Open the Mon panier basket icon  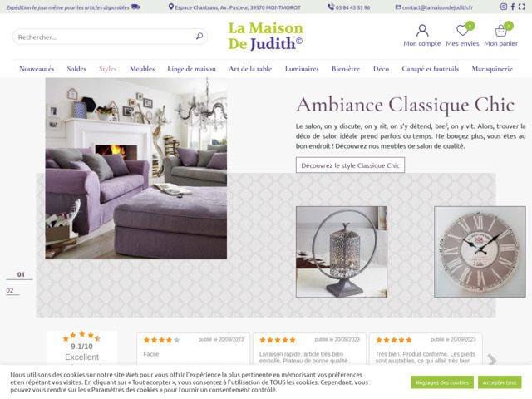pos(500,31)
